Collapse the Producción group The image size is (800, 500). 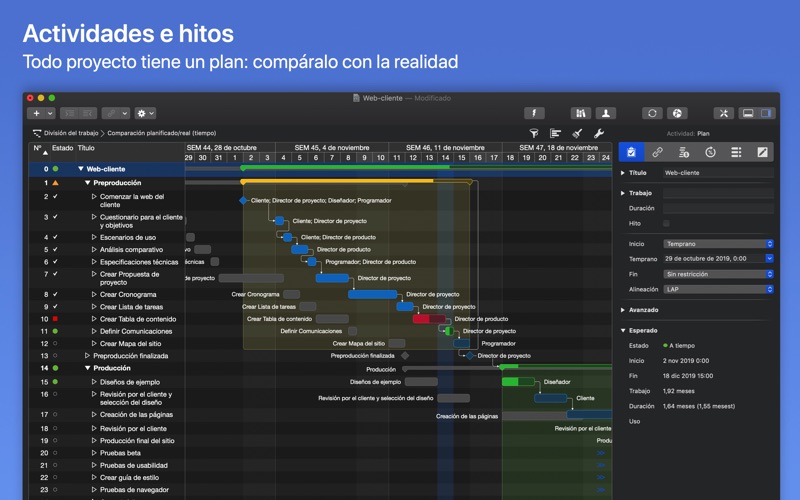click(87, 368)
